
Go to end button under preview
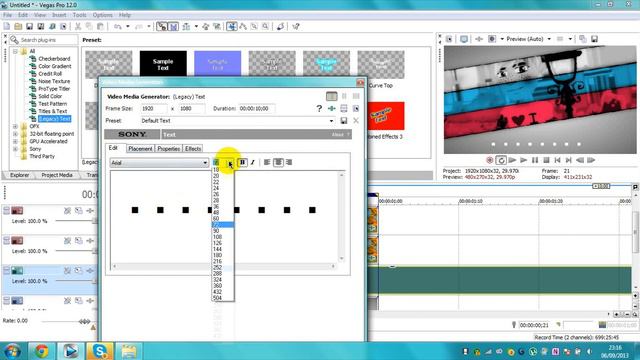pyautogui.click(x=568, y=160)
